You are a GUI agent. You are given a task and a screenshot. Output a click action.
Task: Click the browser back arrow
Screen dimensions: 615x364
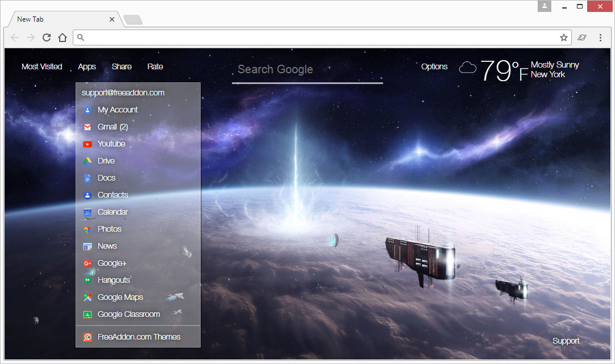pos(15,37)
